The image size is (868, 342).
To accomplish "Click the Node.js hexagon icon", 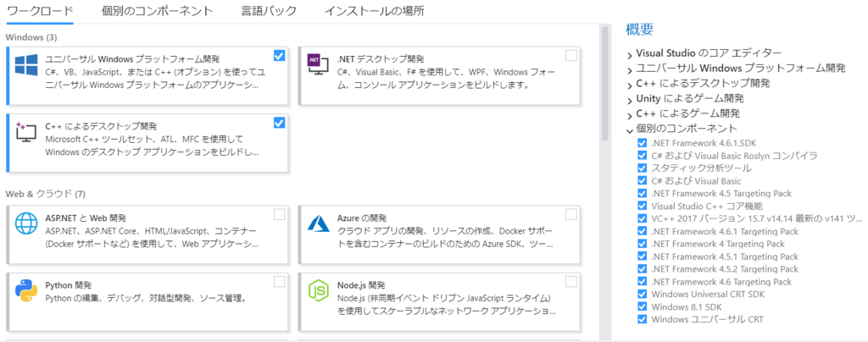I will click(x=319, y=291).
